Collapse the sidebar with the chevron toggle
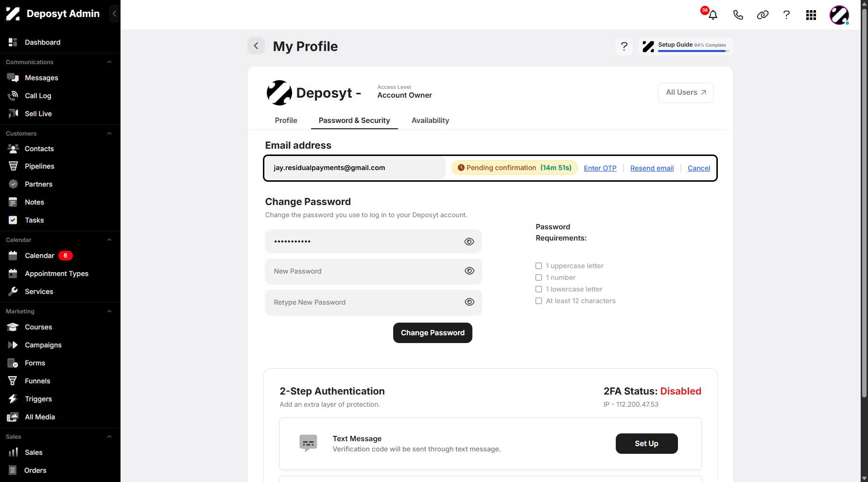Image resolution: width=868 pixels, height=482 pixels. click(115, 14)
